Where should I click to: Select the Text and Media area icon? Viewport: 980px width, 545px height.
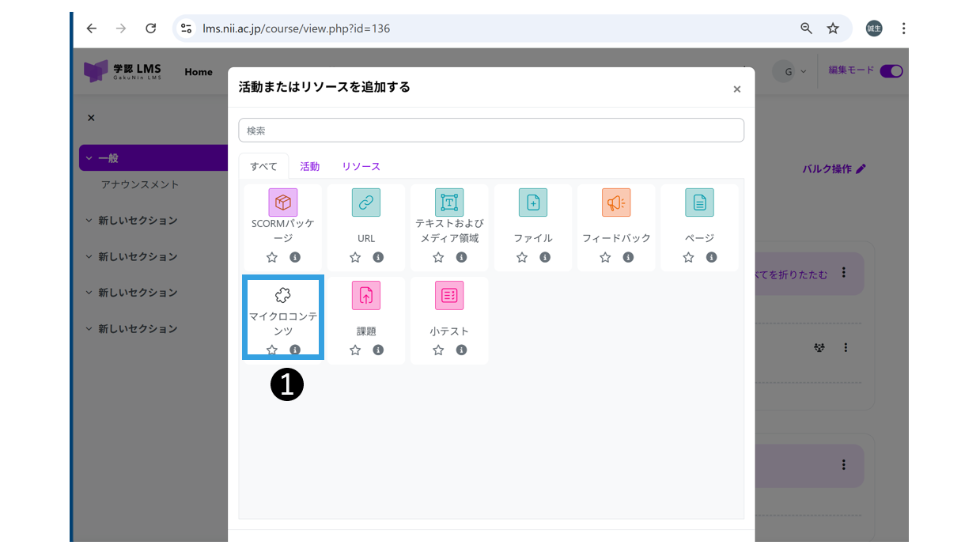448,202
